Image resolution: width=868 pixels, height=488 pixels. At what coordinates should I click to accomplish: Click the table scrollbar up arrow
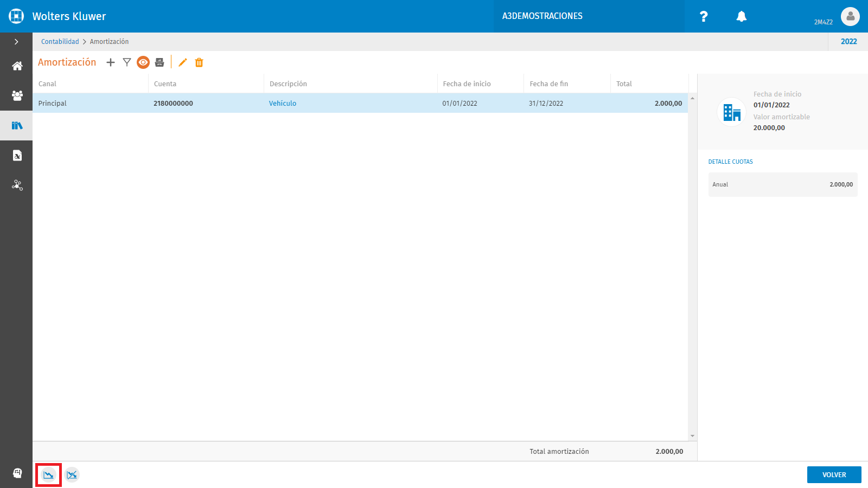[x=692, y=98]
